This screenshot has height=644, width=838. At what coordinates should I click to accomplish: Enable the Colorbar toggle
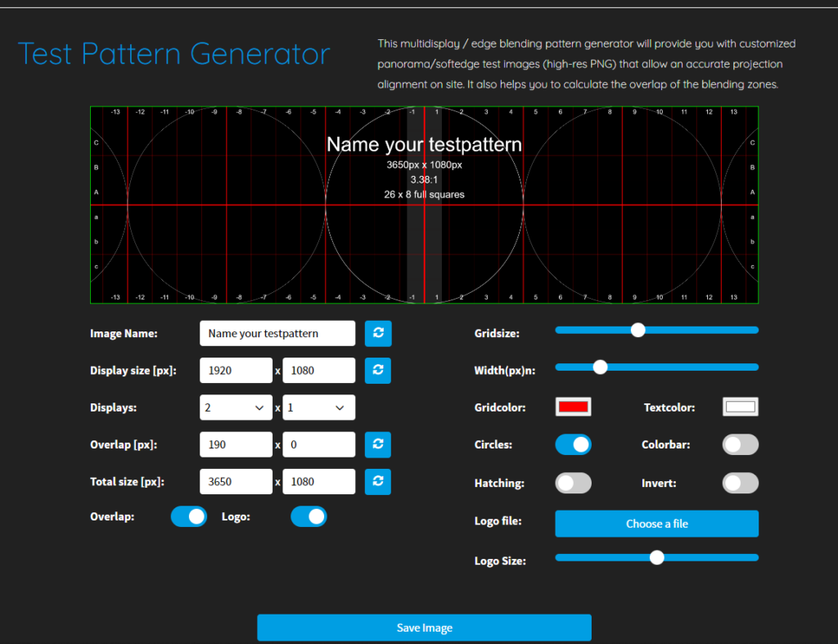click(740, 444)
